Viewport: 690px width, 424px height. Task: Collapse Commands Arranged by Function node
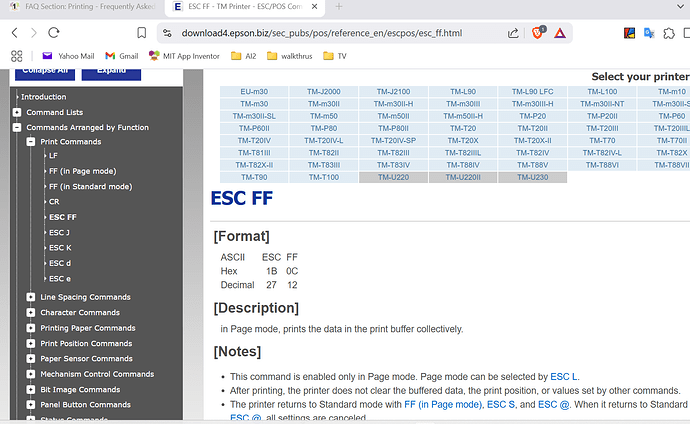[x=17, y=128]
